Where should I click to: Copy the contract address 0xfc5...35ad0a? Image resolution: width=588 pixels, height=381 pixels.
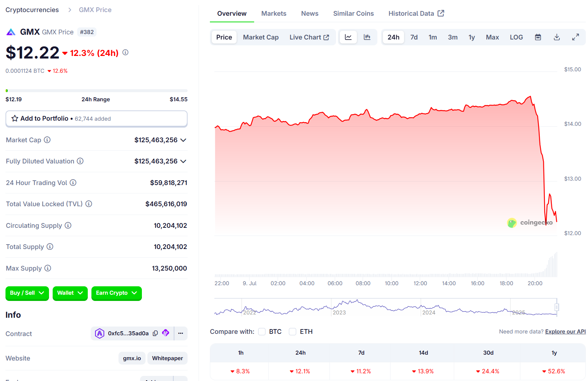155,333
